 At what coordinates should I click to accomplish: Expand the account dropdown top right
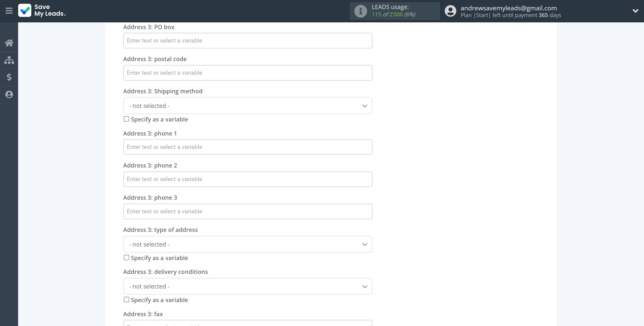[636, 11]
